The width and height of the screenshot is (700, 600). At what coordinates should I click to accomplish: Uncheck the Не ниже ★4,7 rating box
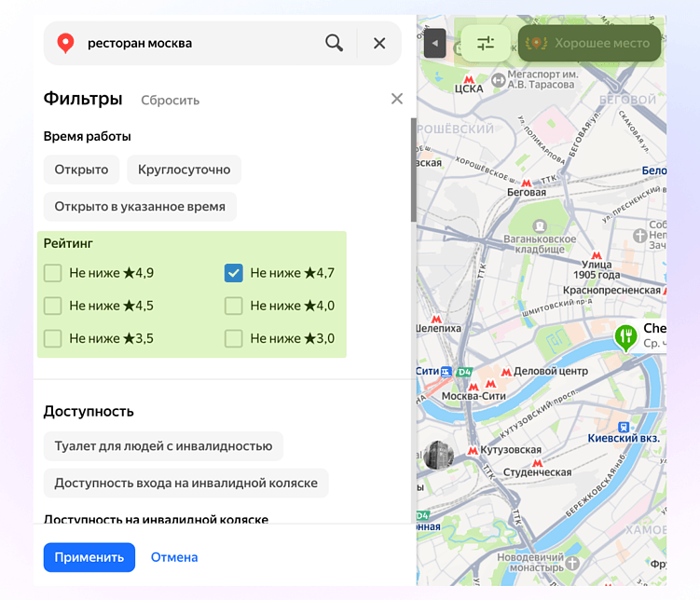point(233,273)
